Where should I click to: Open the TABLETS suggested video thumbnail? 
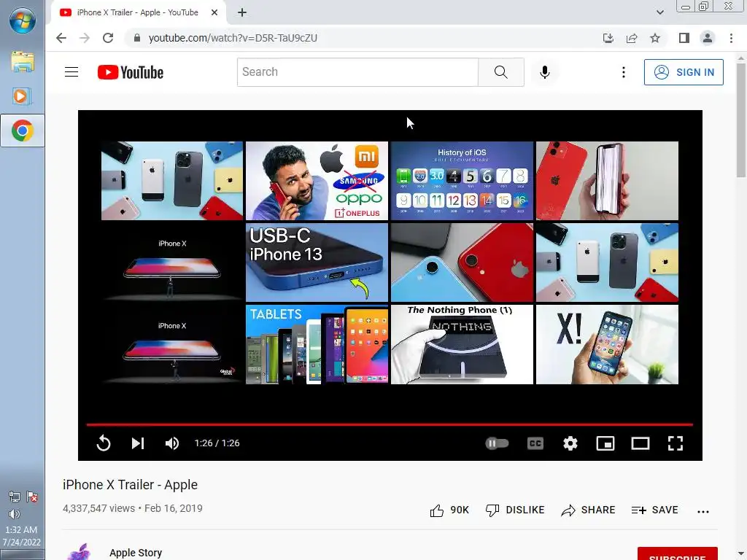(x=317, y=344)
